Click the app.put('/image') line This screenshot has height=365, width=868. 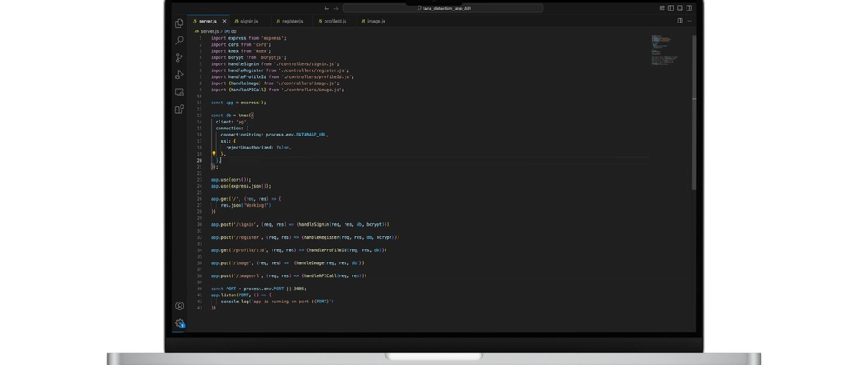tap(287, 263)
